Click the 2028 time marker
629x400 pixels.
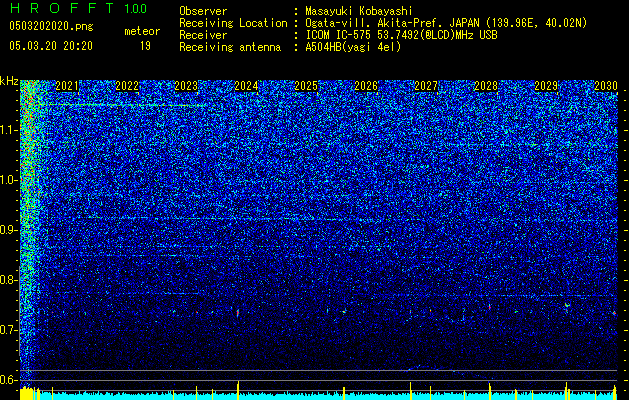486,86
